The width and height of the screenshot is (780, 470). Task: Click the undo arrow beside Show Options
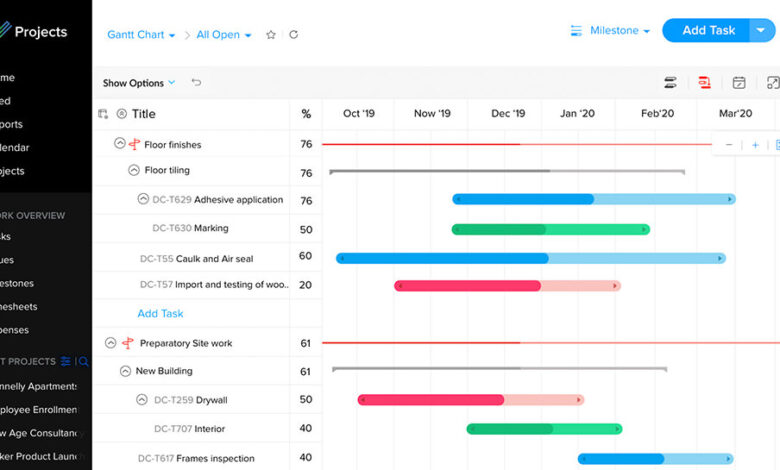pyautogui.click(x=196, y=83)
